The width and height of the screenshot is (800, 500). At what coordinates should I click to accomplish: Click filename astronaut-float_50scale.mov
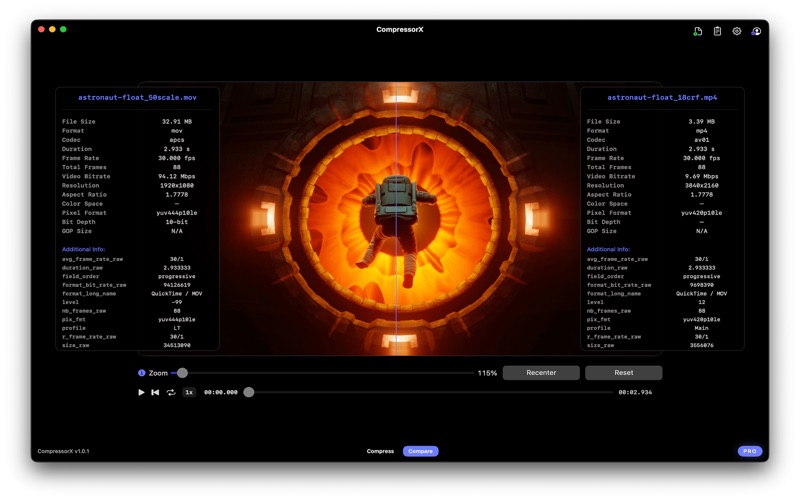(x=137, y=97)
